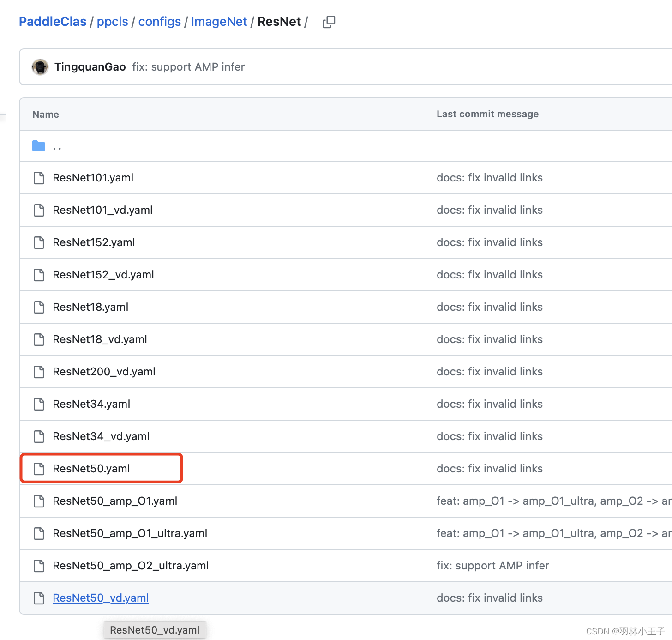Go to PaddleClas repository root breadcrumb
Screen dimensions: 672x640
[53, 22]
